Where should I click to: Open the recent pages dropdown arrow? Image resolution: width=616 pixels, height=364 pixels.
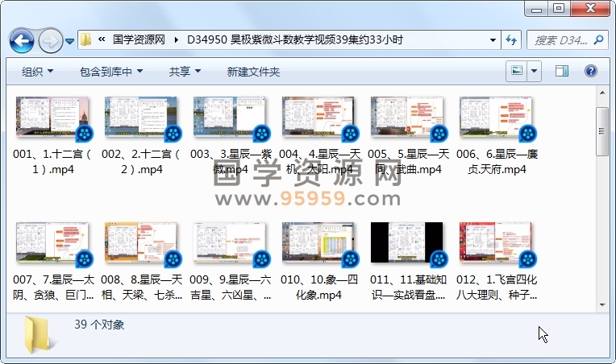tap(70, 40)
